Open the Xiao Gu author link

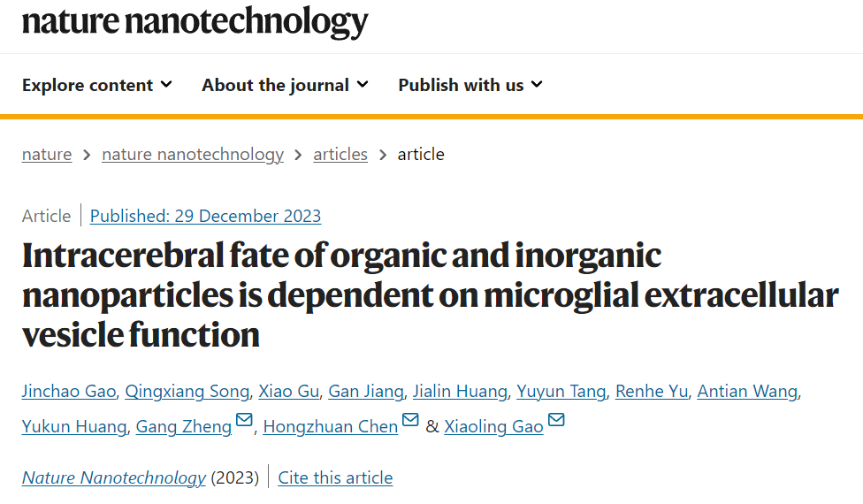[289, 391]
